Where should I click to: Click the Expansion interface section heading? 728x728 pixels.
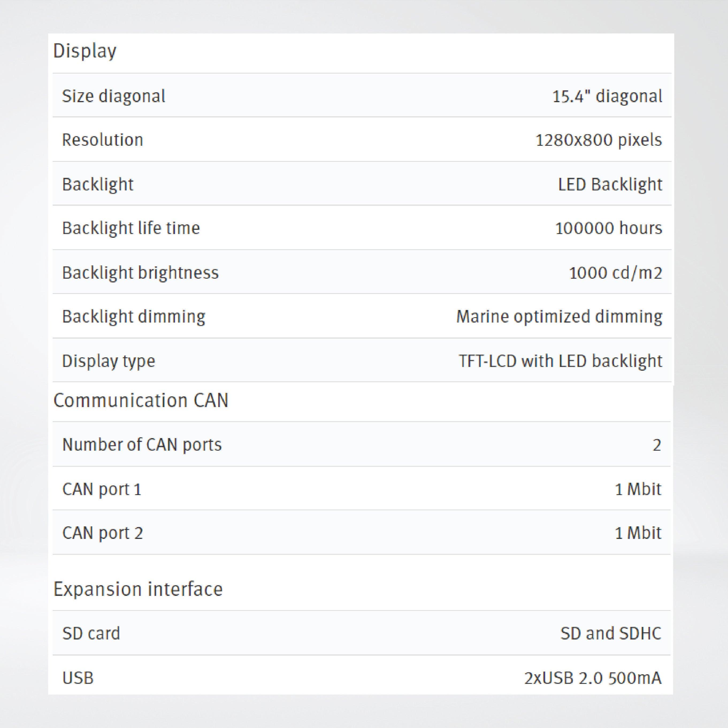pyautogui.click(x=138, y=589)
